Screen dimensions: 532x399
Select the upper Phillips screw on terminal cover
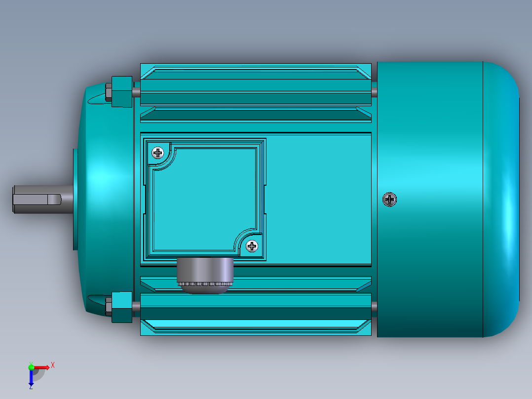(x=158, y=151)
